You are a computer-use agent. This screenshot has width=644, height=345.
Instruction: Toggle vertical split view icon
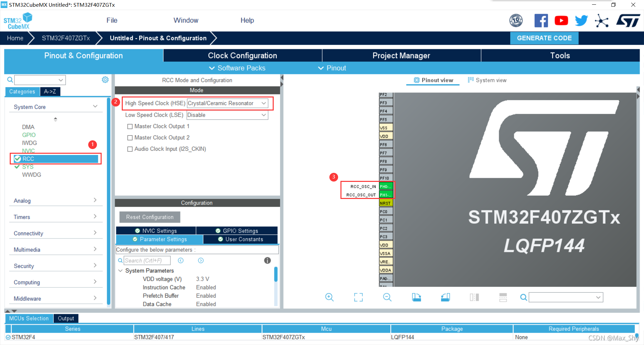474,297
